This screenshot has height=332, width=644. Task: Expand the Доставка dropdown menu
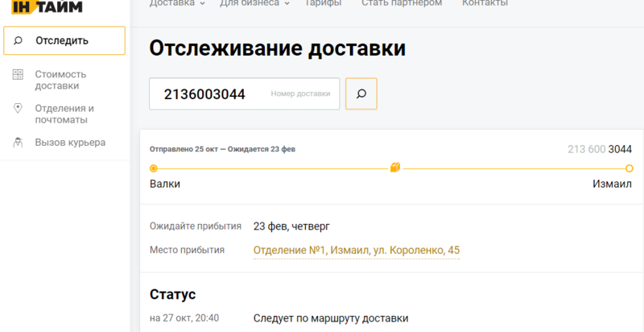(177, 3)
